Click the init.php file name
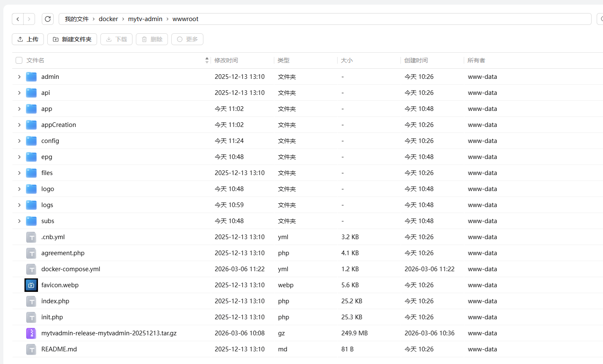 pyautogui.click(x=52, y=317)
